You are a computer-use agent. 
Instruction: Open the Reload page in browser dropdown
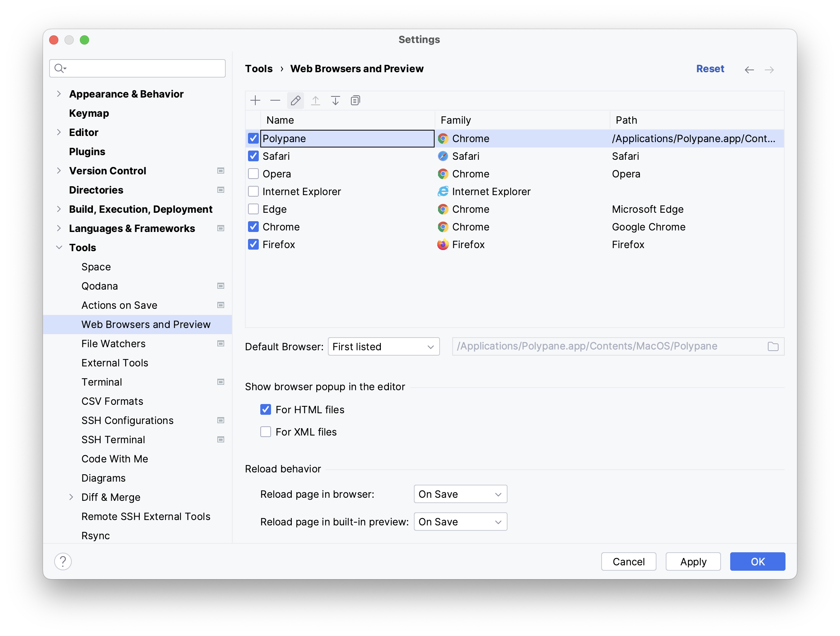(461, 494)
